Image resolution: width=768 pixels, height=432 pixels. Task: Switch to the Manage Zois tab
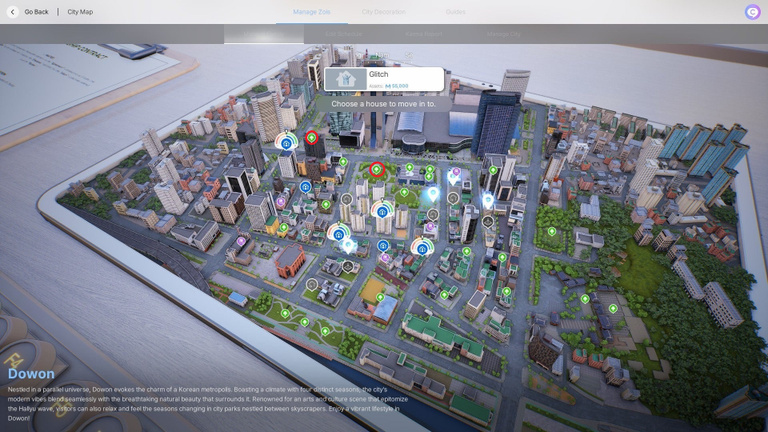coord(312,12)
